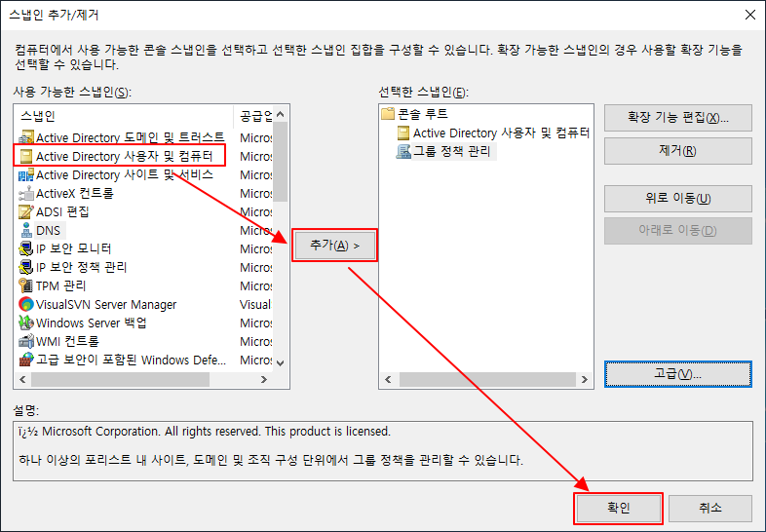Click the 추가(A) > button
This screenshot has height=532, width=766.
tap(334, 246)
